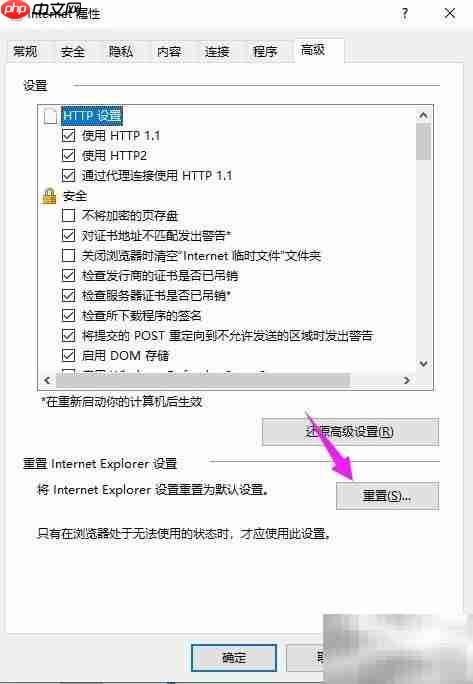Click the horizontal scroll left arrow

click(x=47, y=380)
